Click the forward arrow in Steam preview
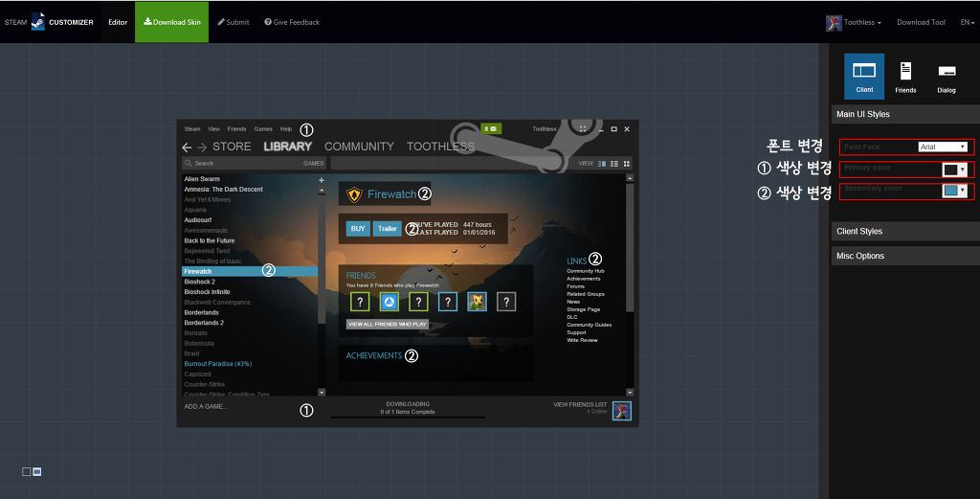Image resolution: width=980 pixels, height=499 pixels. pos(201,147)
